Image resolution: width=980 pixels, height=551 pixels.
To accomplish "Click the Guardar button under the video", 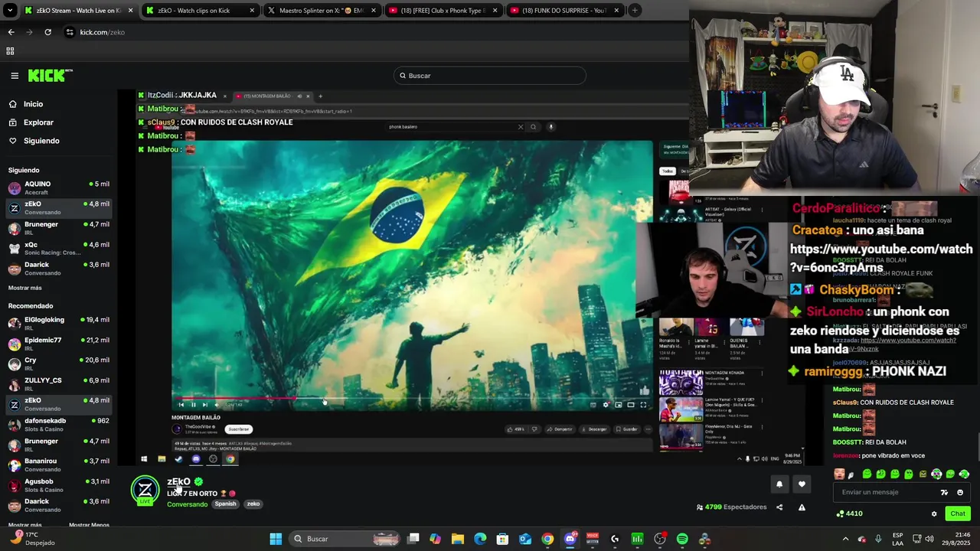I will [x=626, y=429].
